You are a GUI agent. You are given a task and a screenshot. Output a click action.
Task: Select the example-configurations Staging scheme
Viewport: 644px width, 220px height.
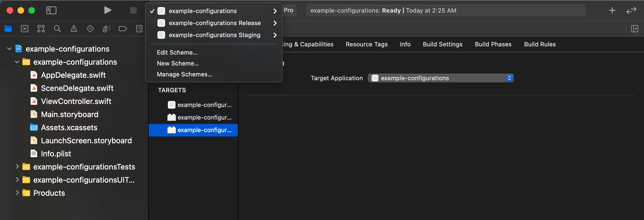(214, 35)
